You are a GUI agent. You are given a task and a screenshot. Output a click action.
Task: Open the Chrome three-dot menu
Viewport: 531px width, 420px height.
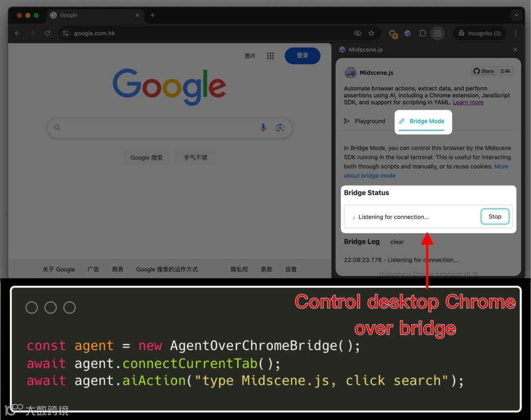[516, 33]
